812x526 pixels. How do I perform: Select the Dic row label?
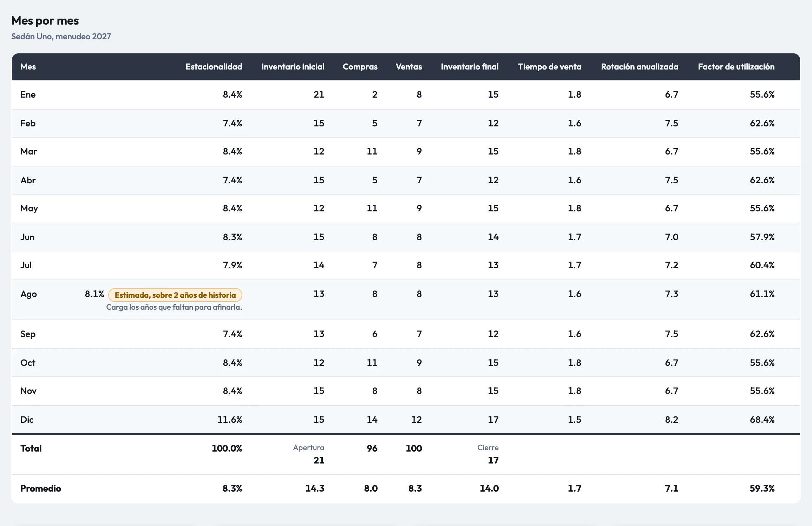(27, 420)
